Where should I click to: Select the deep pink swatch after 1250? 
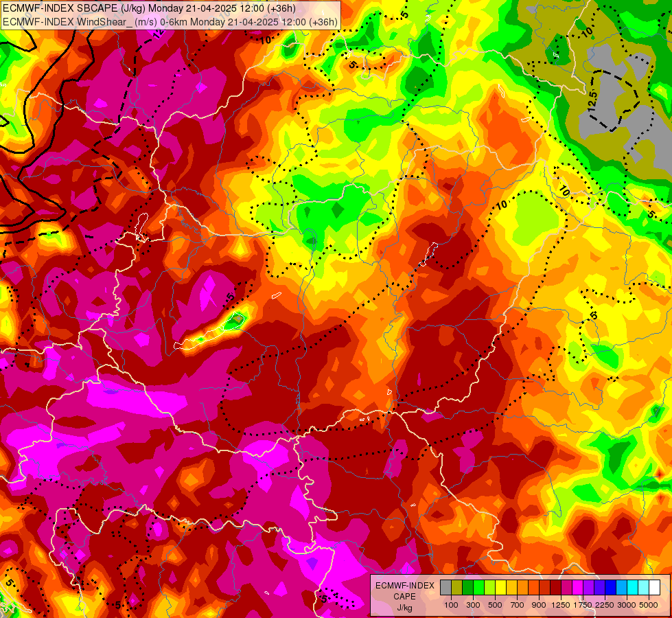tap(566, 587)
